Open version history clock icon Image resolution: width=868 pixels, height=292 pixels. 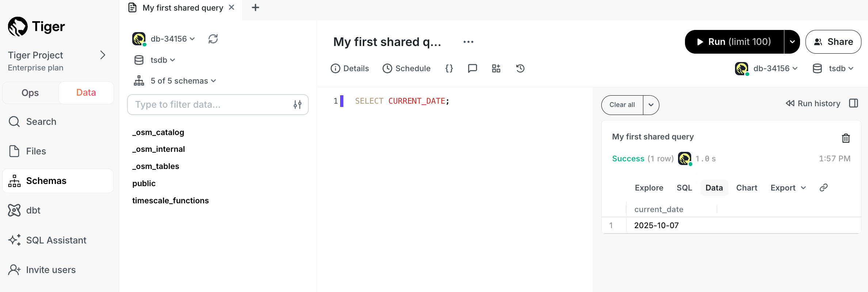pos(520,68)
